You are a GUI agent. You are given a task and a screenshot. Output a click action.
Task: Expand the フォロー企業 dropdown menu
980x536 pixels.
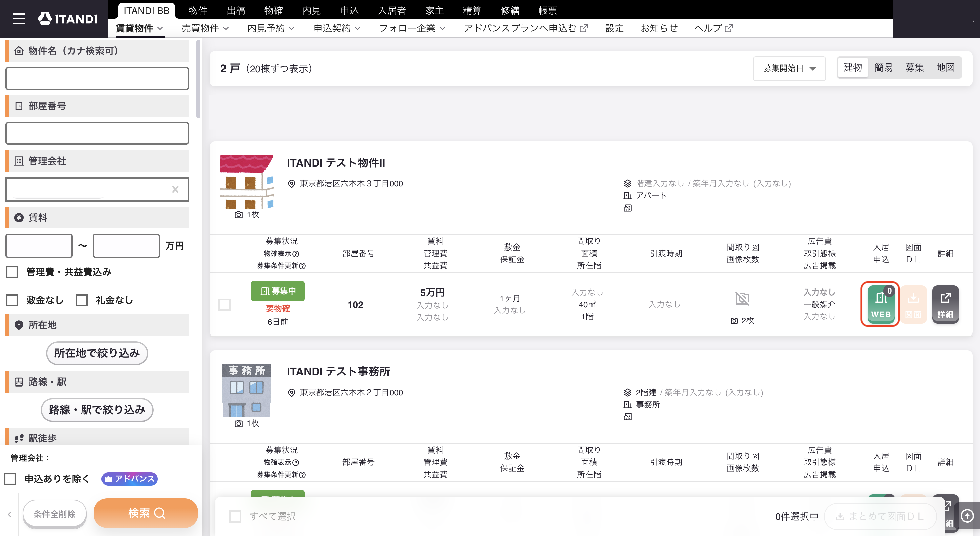412,28
